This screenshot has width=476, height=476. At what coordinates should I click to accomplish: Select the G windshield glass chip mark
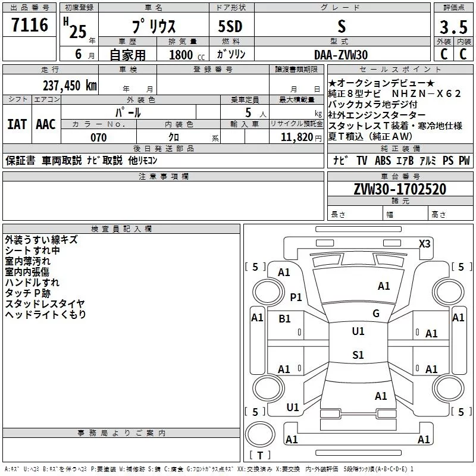[x=375, y=314]
